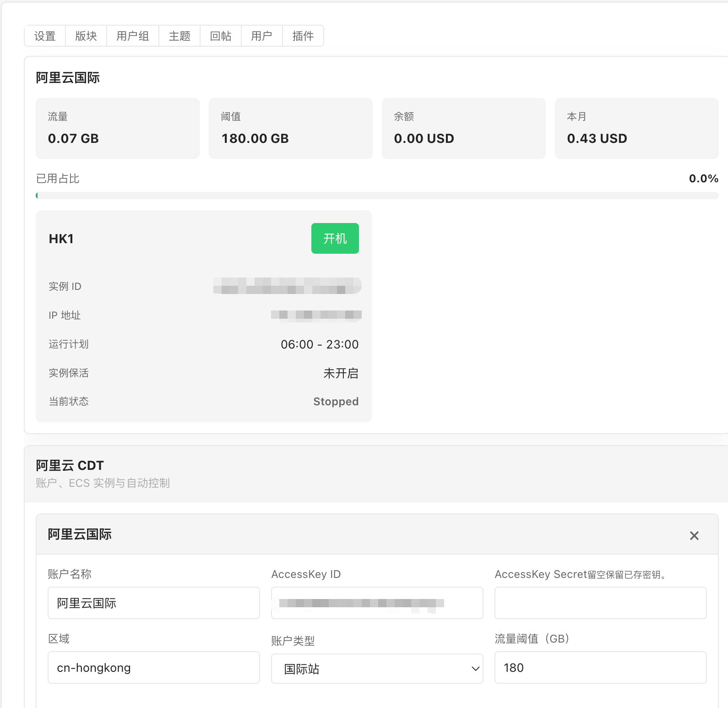Edit the 区域 field showing cn-hongkong
Viewport: 728px width, 708px height.
click(154, 667)
